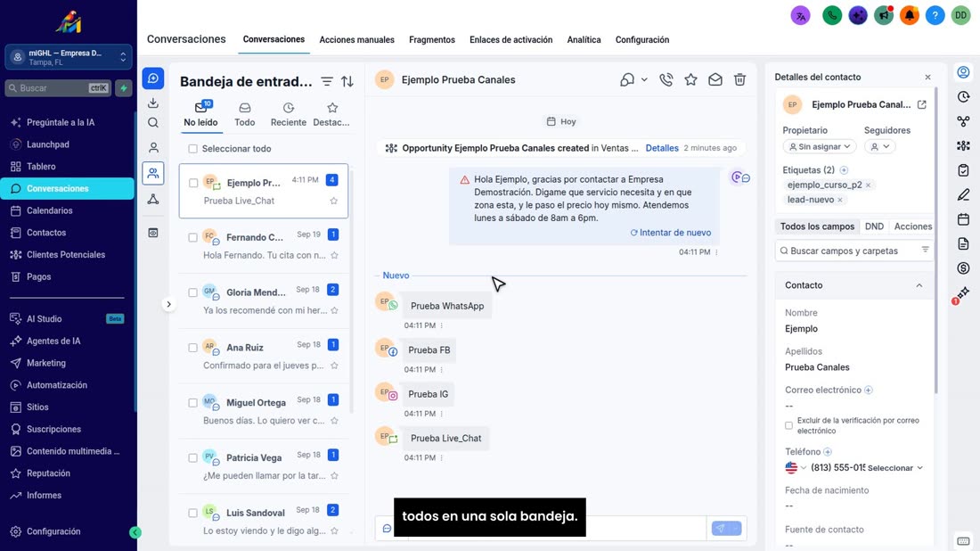Viewport: 980px width, 551px height.
Task: Open the Seguidores followers dropdown
Action: pos(880,146)
